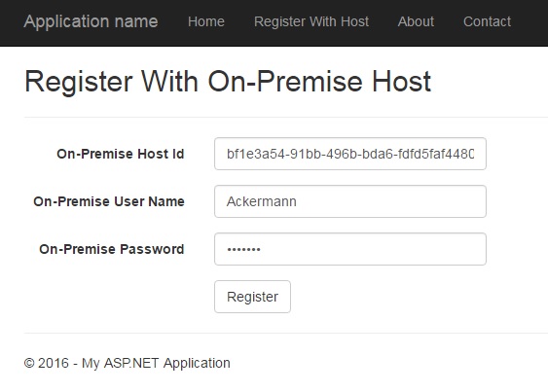This screenshot has width=548, height=392.
Task: Click the On-Premise User Name label
Action: tap(109, 201)
